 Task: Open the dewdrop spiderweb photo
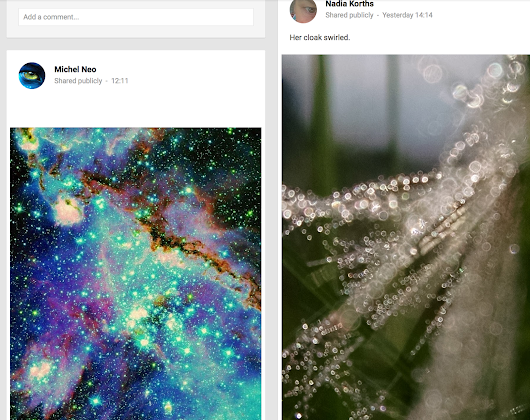(406, 237)
